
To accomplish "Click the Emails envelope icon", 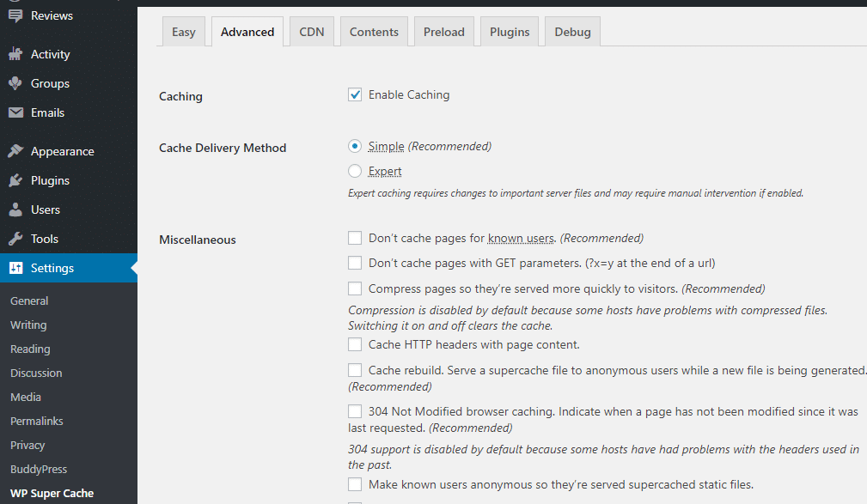I will [15, 112].
